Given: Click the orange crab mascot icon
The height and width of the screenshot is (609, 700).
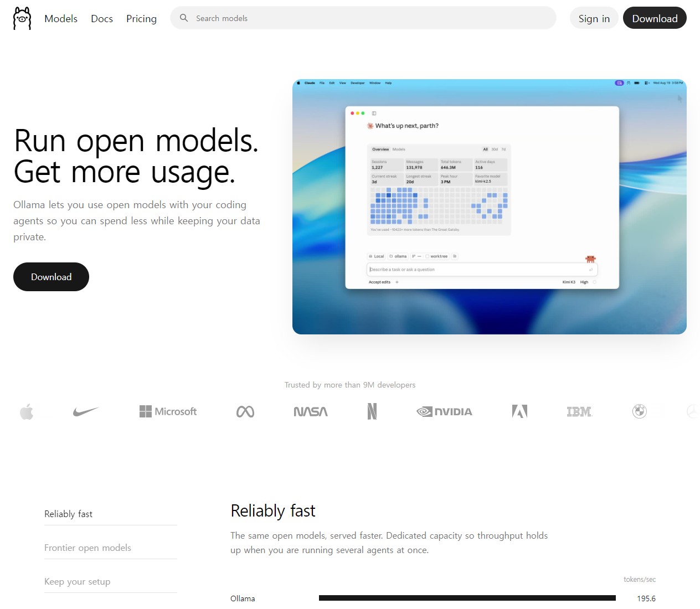Looking at the screenshot, I should (590, 259).
